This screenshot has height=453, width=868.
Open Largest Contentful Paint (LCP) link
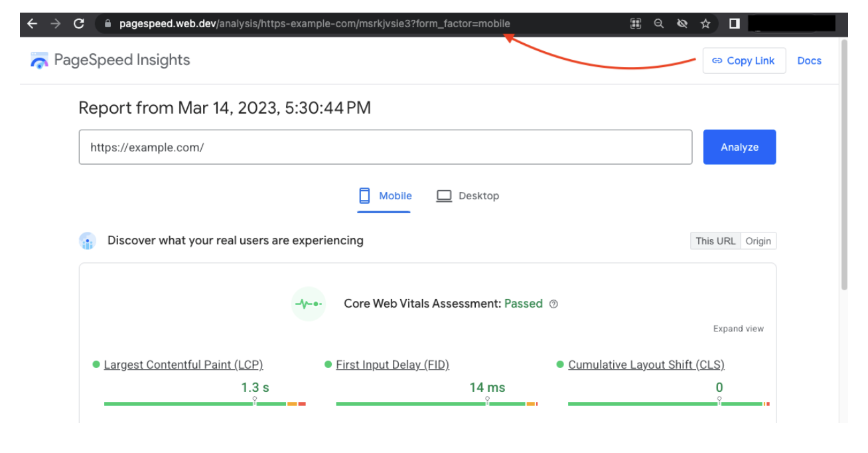tap(183, 365)
